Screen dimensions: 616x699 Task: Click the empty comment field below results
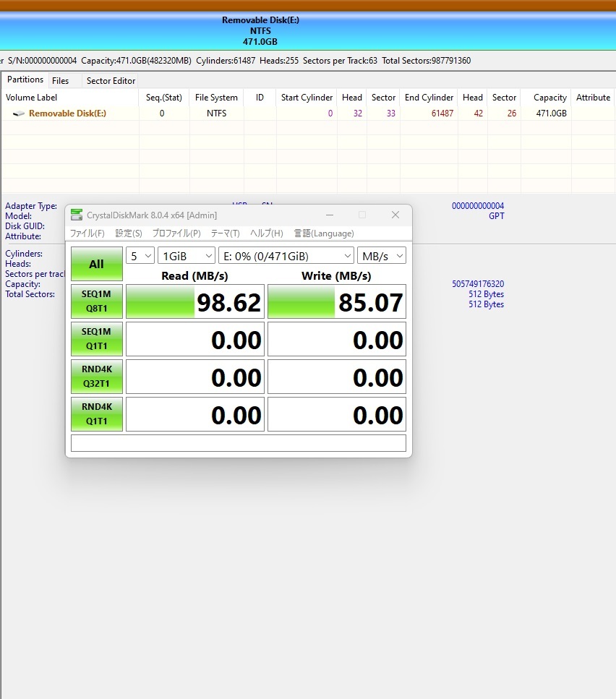pyautogui.click(x=238, y=443)
